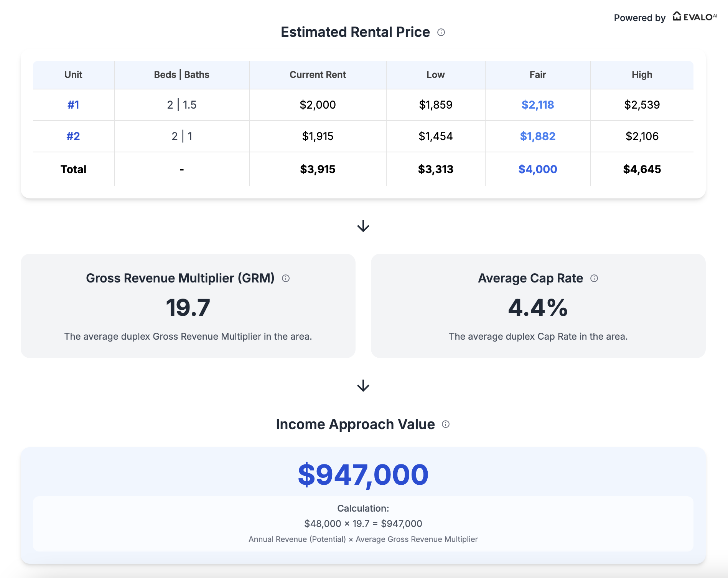Click the Fair column header
728x578 pixels.
coord(537,74)
